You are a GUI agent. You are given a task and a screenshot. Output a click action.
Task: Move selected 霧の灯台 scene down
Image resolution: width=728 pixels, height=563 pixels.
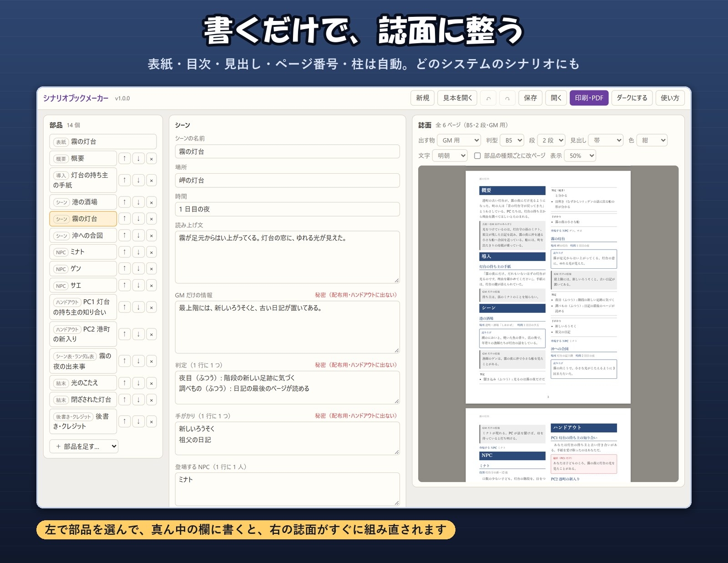[x=138, y=219]
